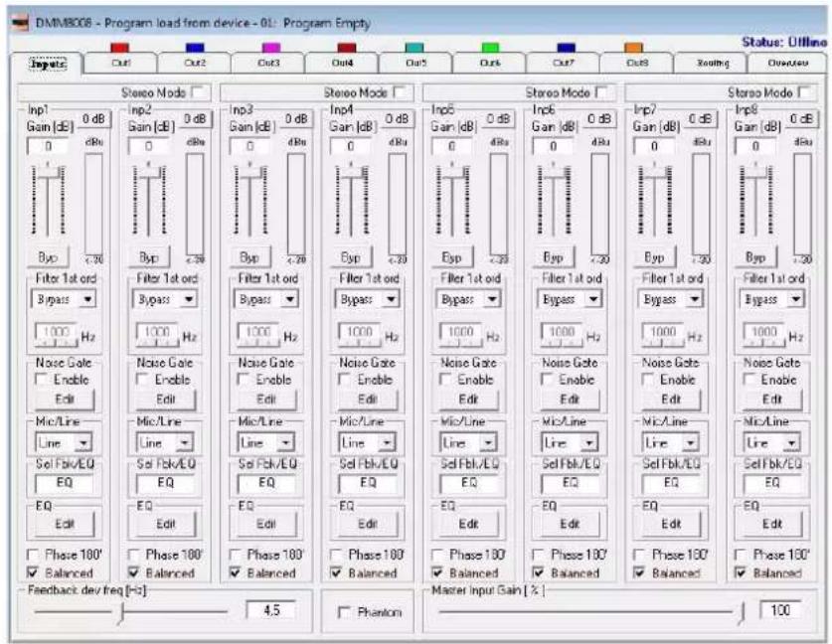The image size is (832, 644).
Task: Open the EQ Edit button for Inp8
Action: [772, 524]
